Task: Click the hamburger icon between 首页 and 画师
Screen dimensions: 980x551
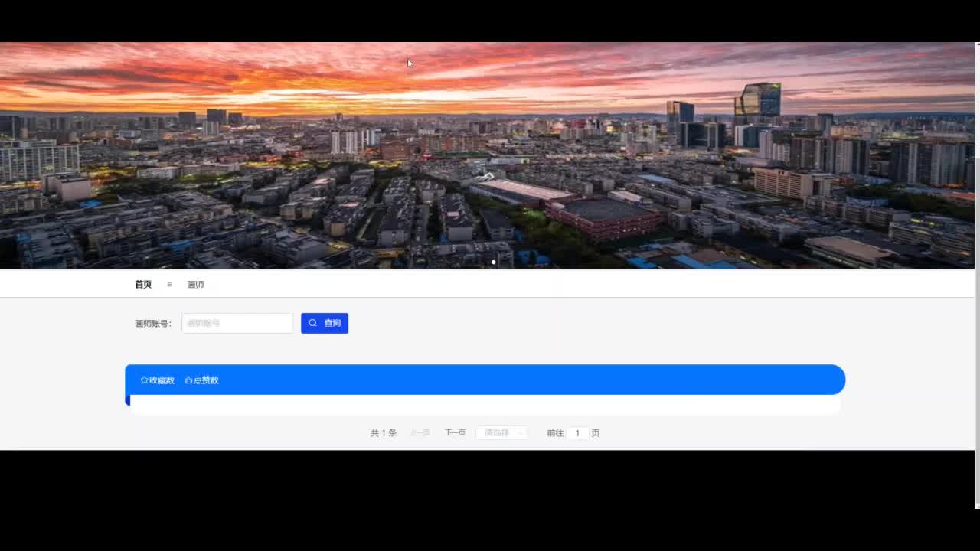Action: pos(169,284)
